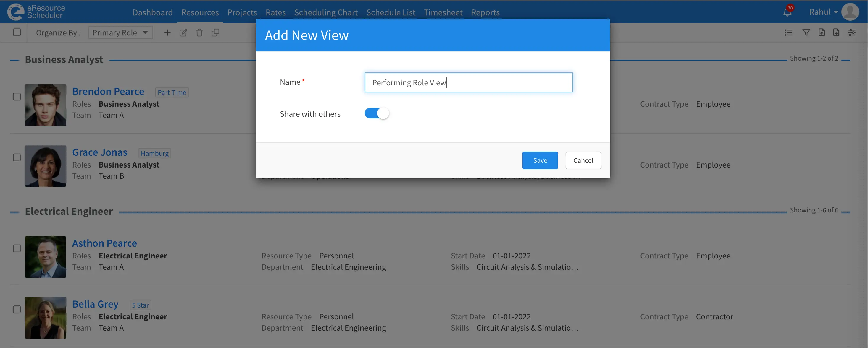Click the duplicate resource copy icon
868x348 pixels.
point(215,32)
